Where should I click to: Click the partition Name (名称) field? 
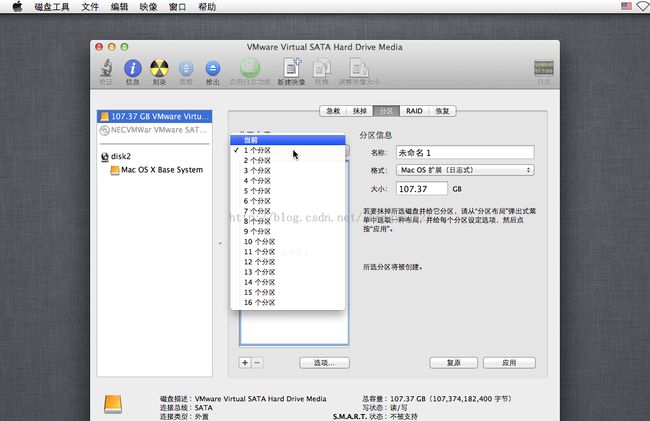coord(465,152)
